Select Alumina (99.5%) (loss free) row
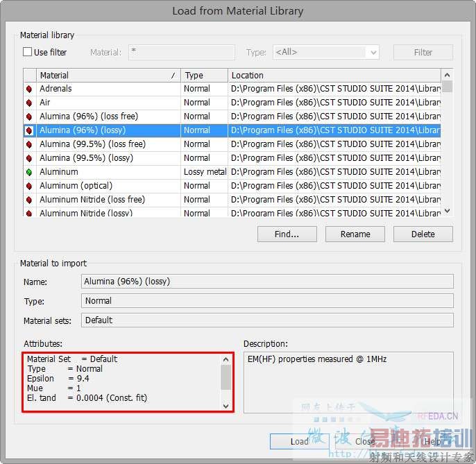Screen dimensions: 476x464 [232, 144]
